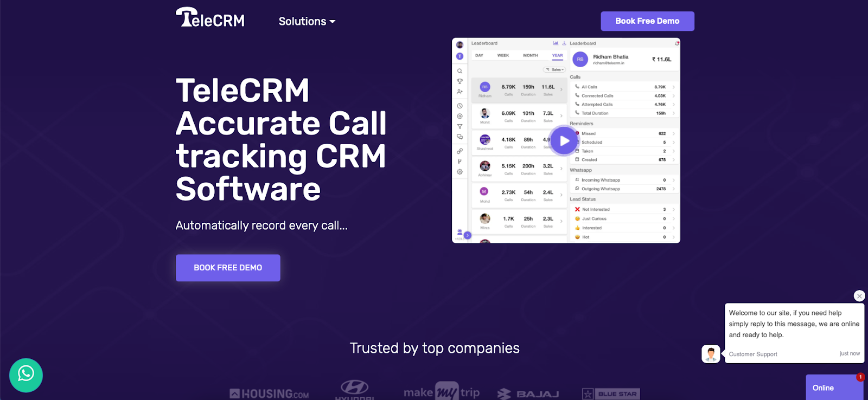Image resolution: width=868 pixels, height=400 pixels.
Task: Expand Abhinav's leaderboard row chevron
Action: coord(561,169)
